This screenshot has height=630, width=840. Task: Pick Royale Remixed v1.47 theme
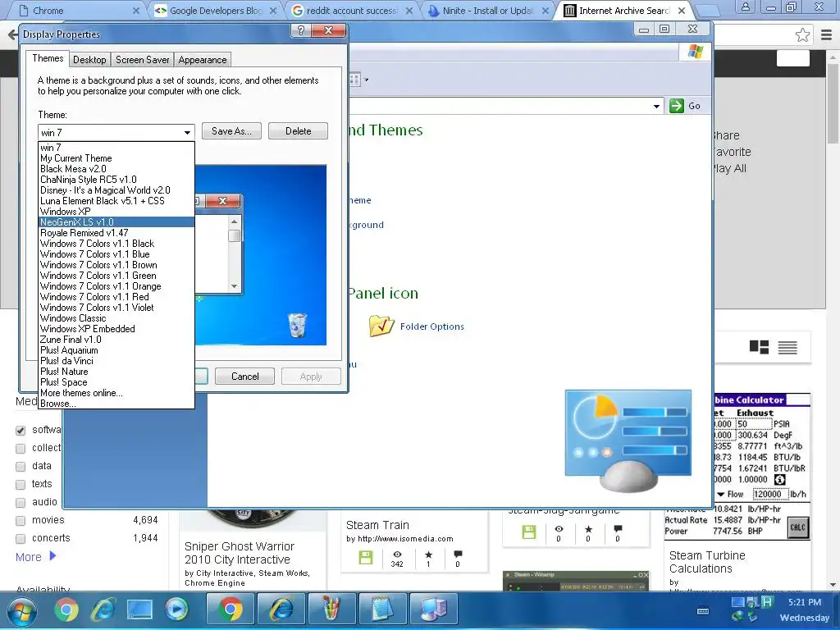pos(116,232)
